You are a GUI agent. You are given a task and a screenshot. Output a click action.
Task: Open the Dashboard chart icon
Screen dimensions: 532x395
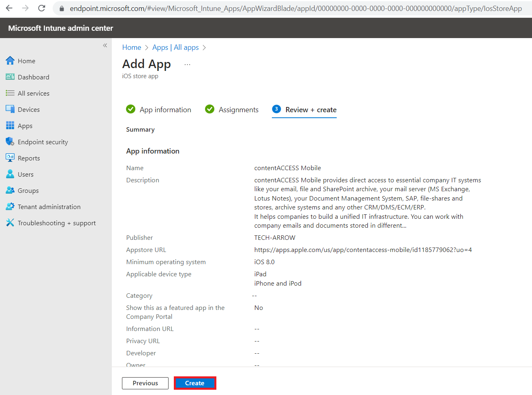tap(10, 77)
